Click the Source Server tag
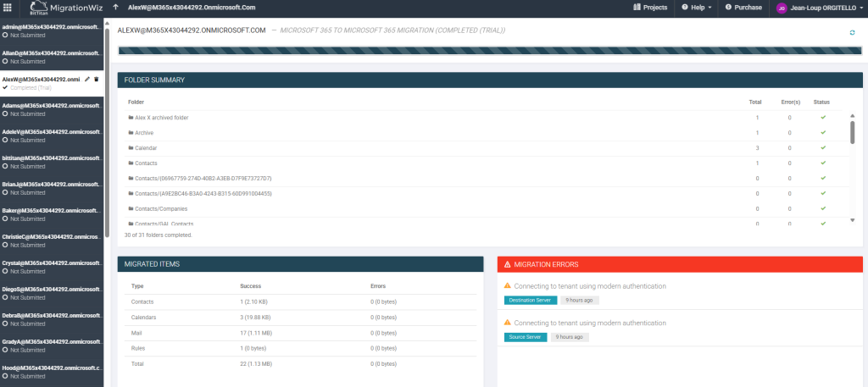868x387 pixels. pyautogui.click(x=526, y=337)
